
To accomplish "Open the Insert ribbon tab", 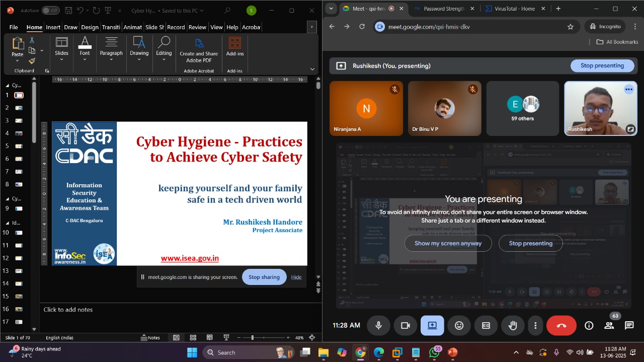I will pyautogui.click(x=53, y=27).
